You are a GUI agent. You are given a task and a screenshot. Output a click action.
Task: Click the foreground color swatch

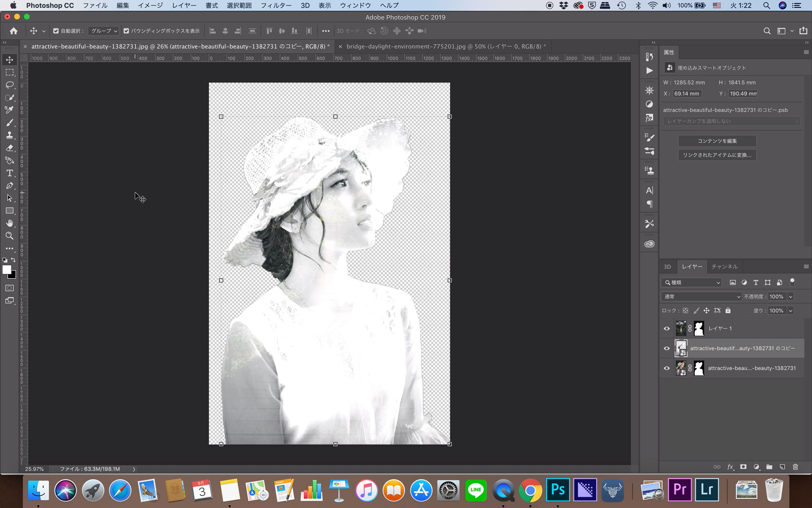coord(7,270)
